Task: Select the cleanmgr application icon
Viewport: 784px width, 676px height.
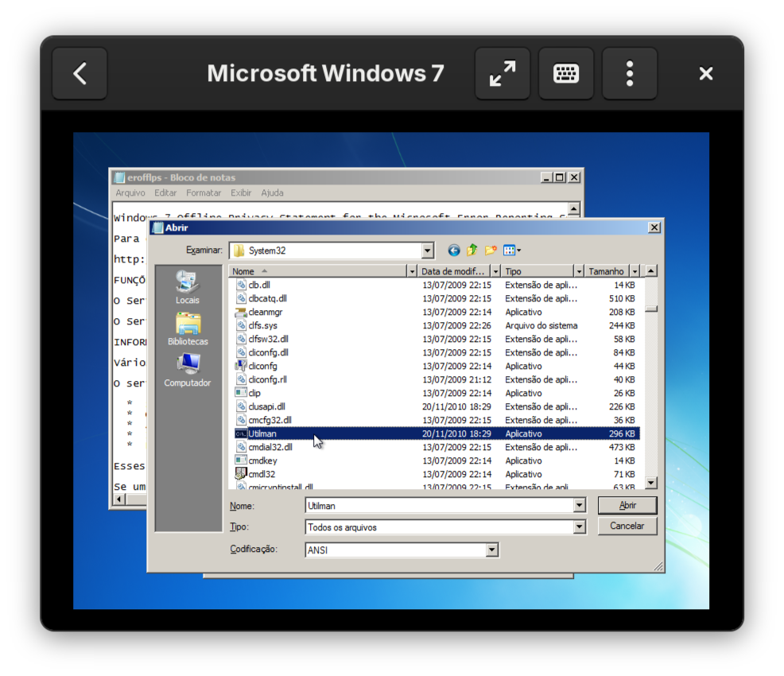Action: [x=241, y=312]
